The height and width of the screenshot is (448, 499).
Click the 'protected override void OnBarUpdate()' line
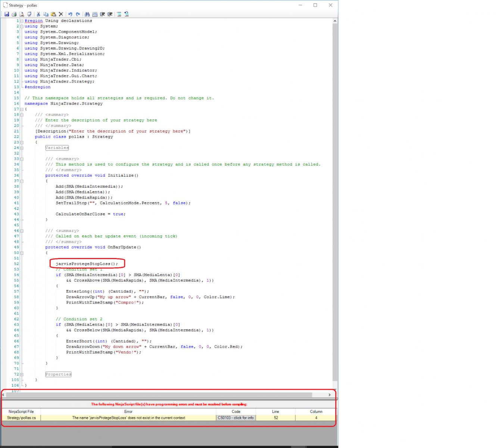coord(93,248)
